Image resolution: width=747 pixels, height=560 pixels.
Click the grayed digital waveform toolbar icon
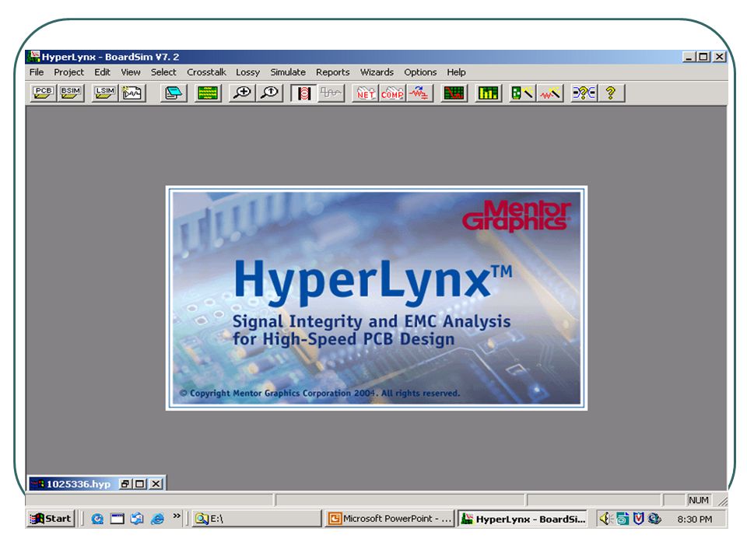[x=331, y=93]
